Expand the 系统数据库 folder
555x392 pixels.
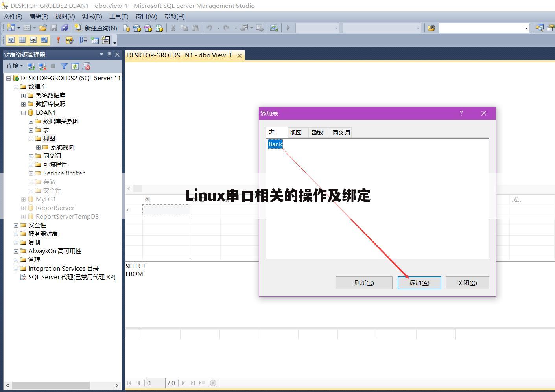tap(23, 95)
